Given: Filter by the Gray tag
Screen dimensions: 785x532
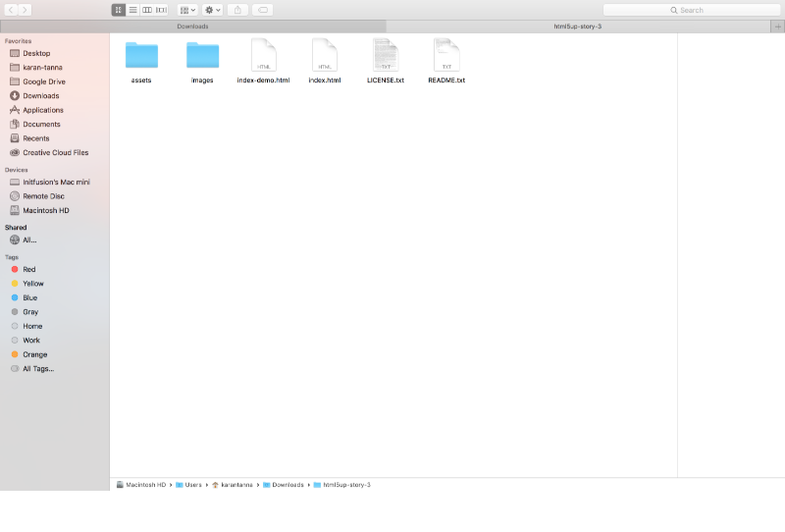Looking at the screenshot, I should [55, 311].
